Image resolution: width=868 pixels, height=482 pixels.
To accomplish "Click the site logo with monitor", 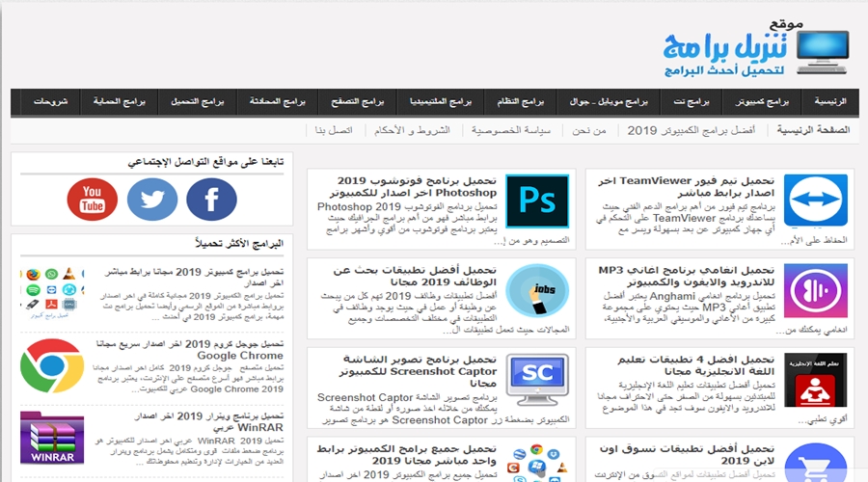I will (756, 49).
